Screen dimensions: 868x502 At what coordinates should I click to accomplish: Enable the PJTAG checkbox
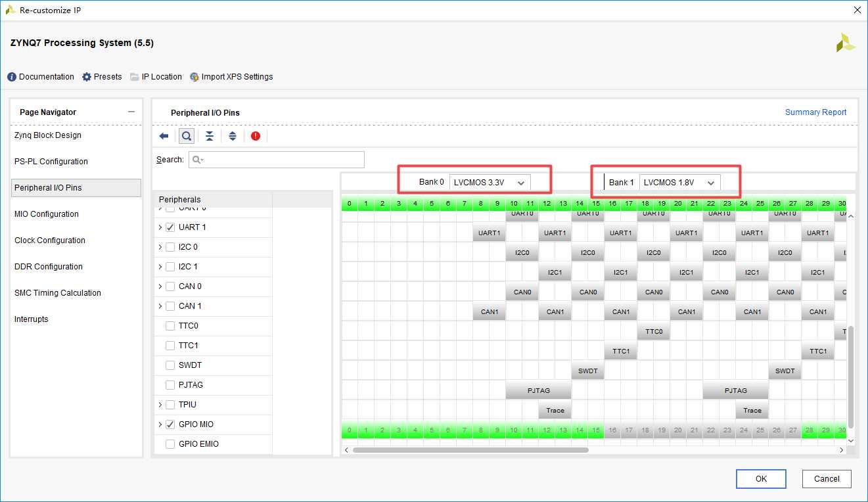[170, 385]
